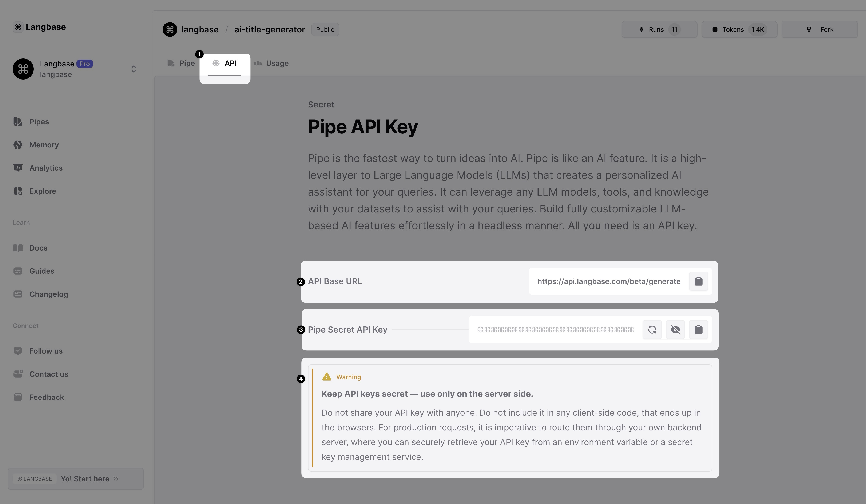
Task: Regenerate the Pipe Secret API Key
Action: pyautogui.click(x=652, y=330)
